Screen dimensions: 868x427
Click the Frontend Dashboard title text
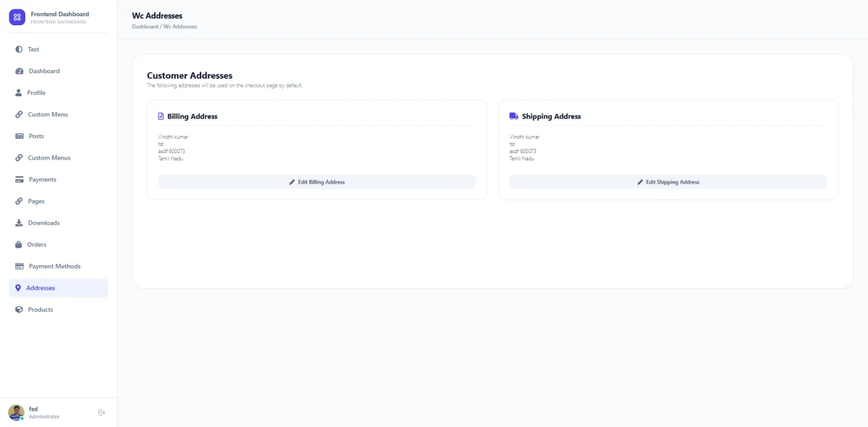pyautogui.click(x=60, y=14)
